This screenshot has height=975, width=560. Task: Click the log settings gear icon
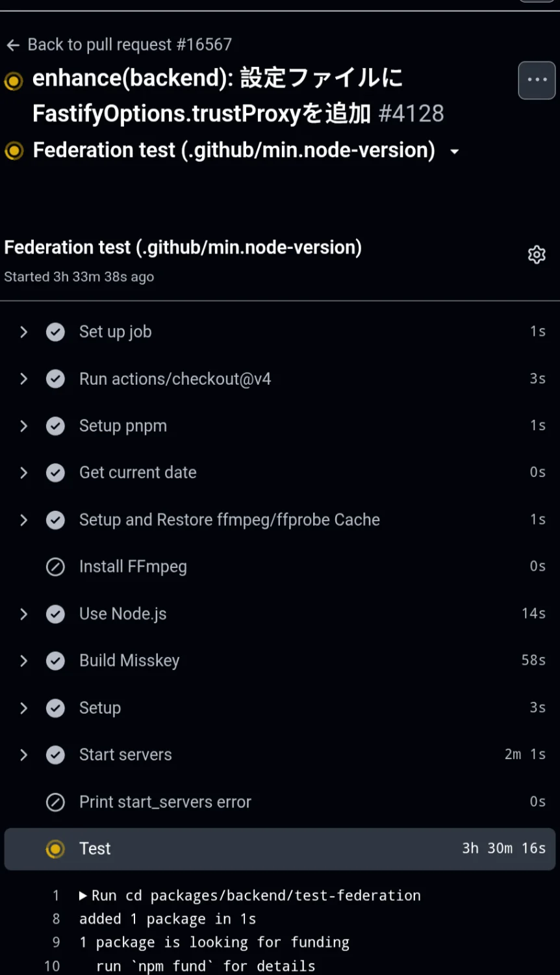tap(537, 255)
